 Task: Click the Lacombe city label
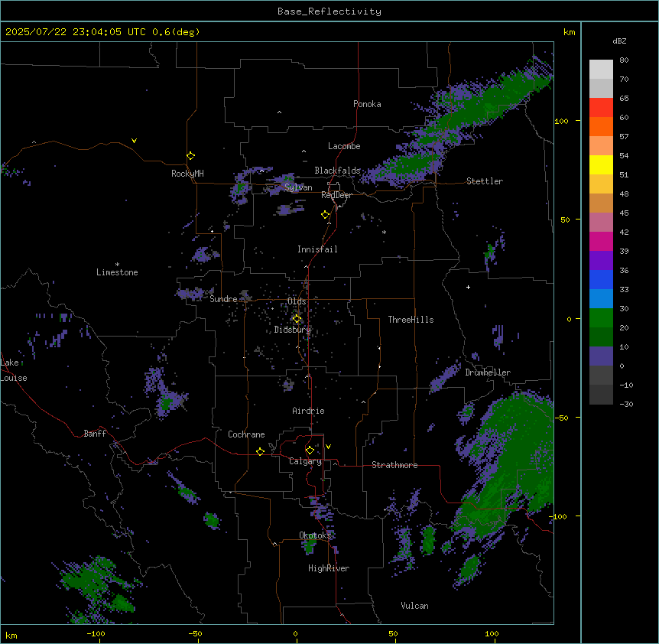[x=344, y=146]
